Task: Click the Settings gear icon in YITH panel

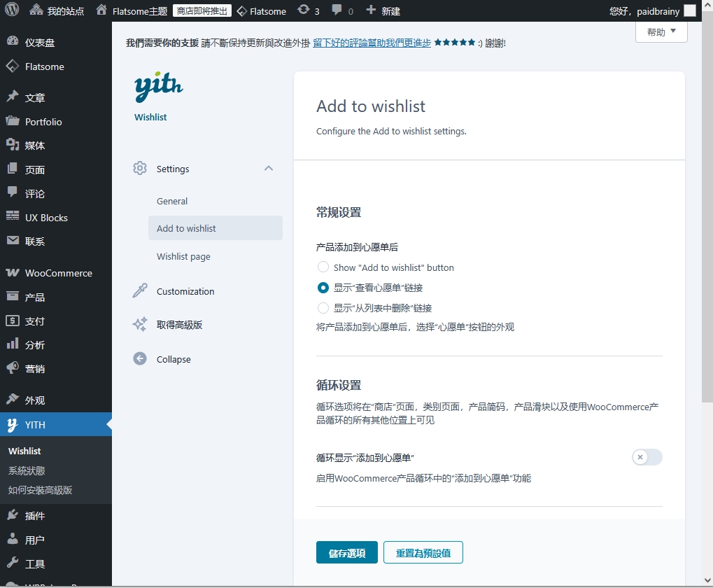Action: tap(140, 168)
